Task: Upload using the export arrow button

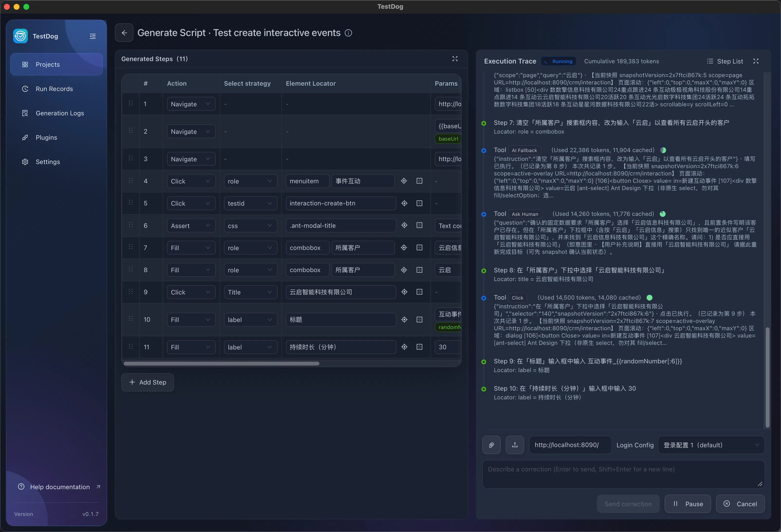Action: tap(515, 445)
